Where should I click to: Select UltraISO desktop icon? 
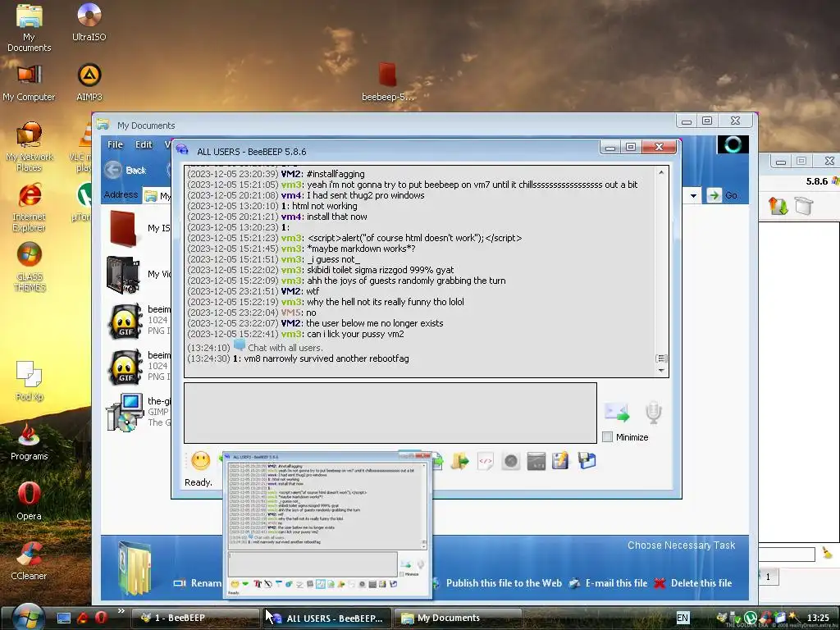pyautogui.click(x=89, y=22)
